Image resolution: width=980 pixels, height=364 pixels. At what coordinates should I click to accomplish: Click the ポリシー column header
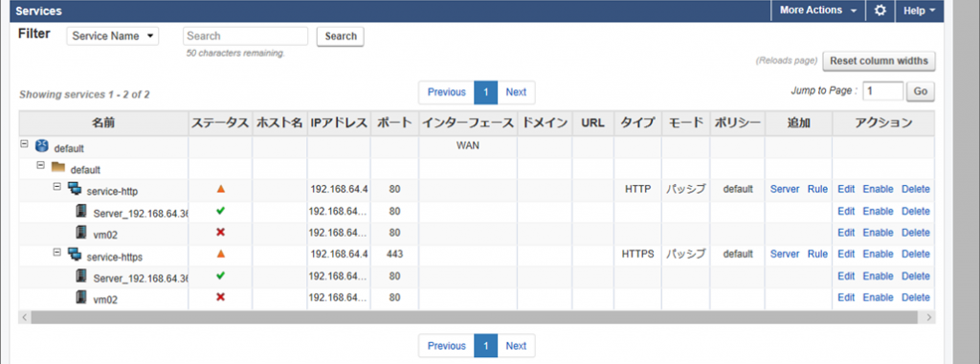738,124
